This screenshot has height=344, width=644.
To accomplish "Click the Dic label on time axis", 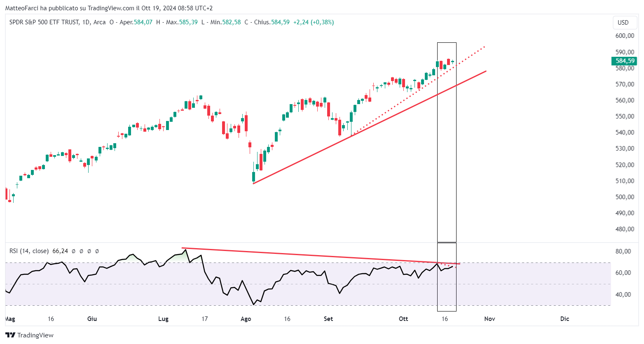I will point(564,319).
